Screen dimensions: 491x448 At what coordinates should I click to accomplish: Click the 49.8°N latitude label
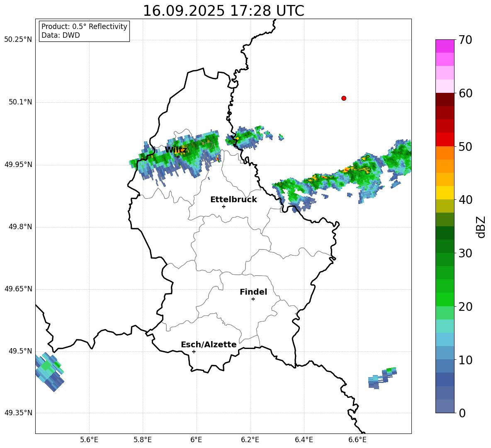20,227
